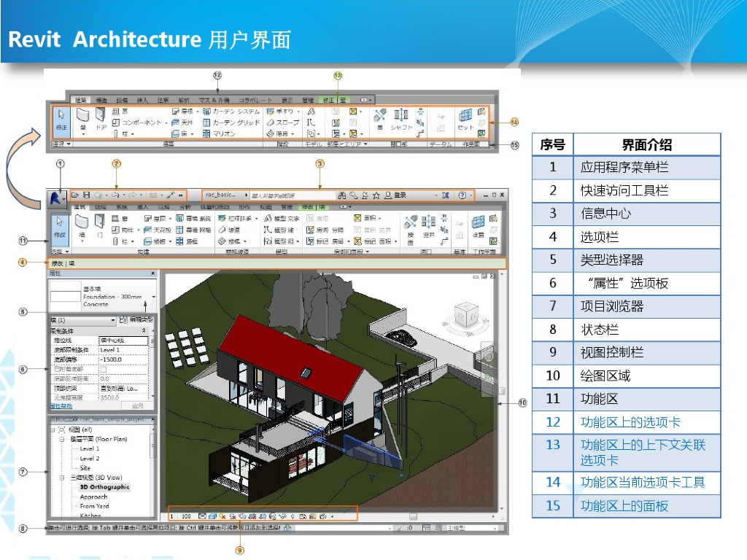Select Site in project browser
Viewport: 747px width, 560px height.
pos(85,468)
